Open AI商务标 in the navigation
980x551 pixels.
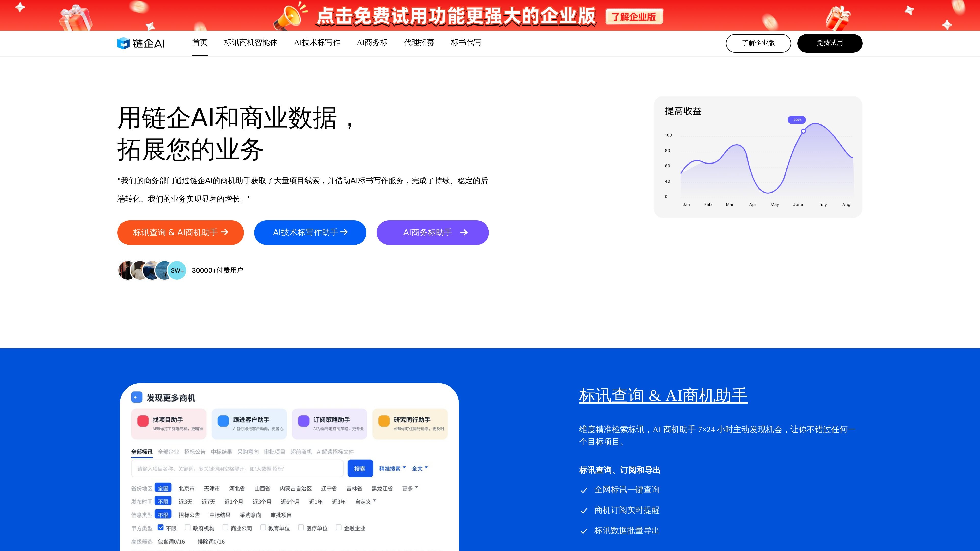(372, 43)
